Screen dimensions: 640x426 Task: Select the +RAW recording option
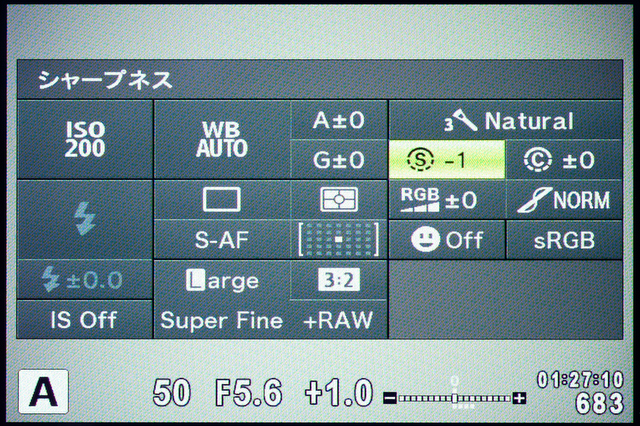coord(338,320)
